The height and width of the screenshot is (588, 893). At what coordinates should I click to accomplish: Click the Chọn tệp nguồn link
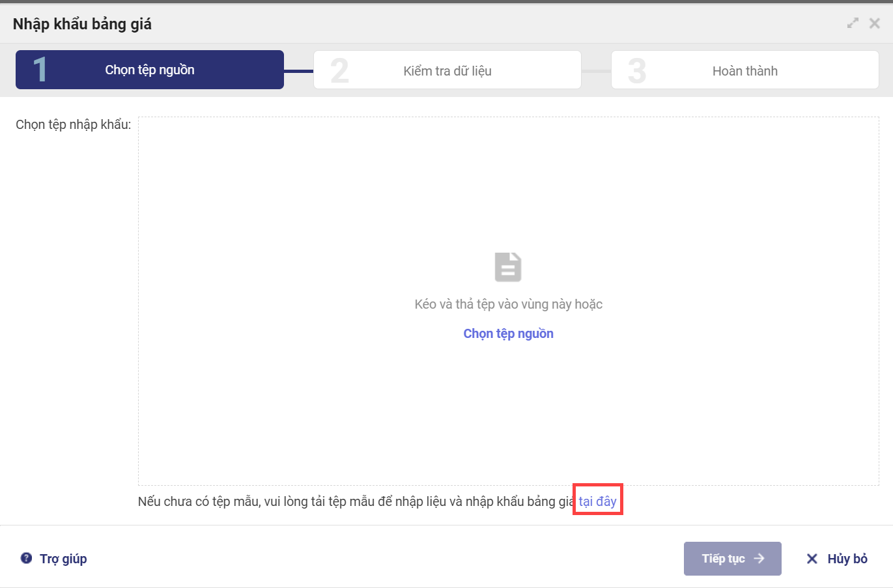pyautogui.click(x=509, y=333)
